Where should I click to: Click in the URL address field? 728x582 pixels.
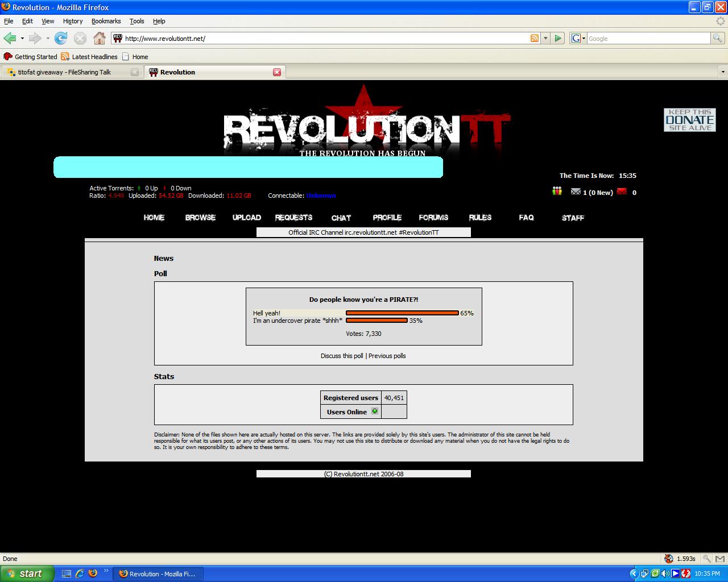pos(326,38)
